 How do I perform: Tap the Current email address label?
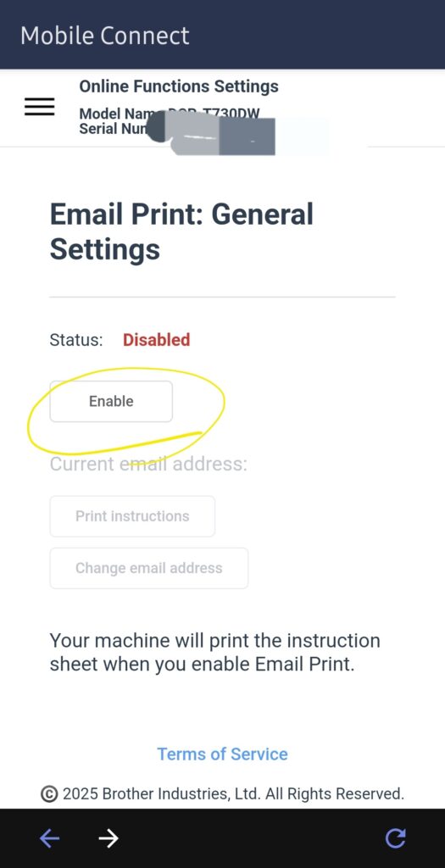click(148, 464)
